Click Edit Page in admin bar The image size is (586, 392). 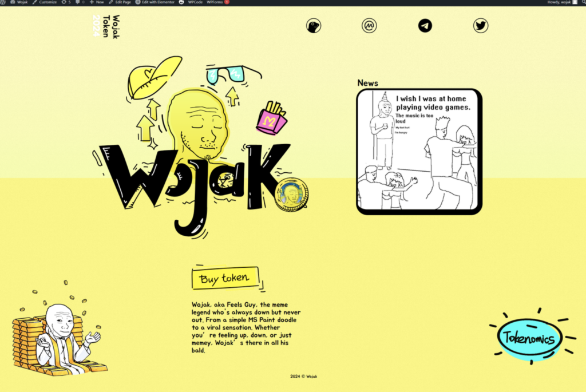[x=120, y=2]
